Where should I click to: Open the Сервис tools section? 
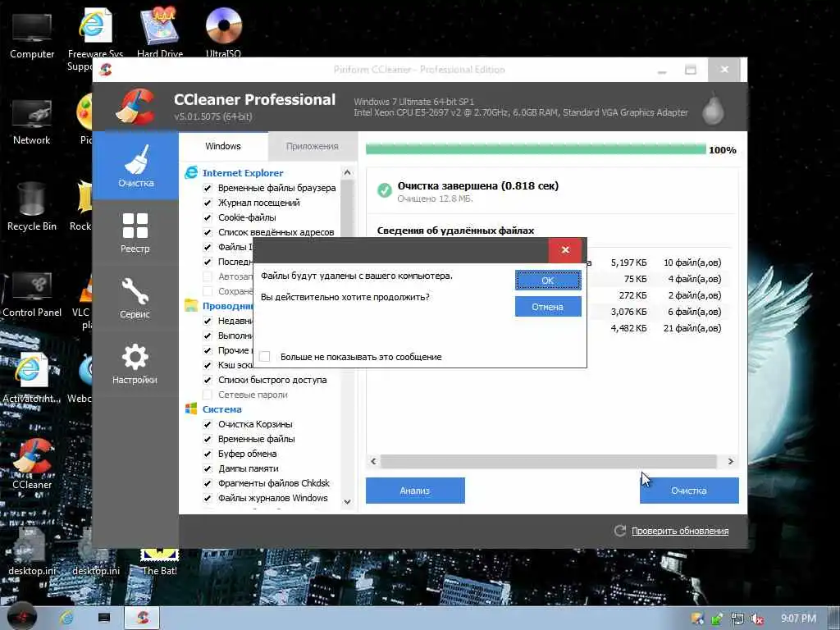pos(135,299)
